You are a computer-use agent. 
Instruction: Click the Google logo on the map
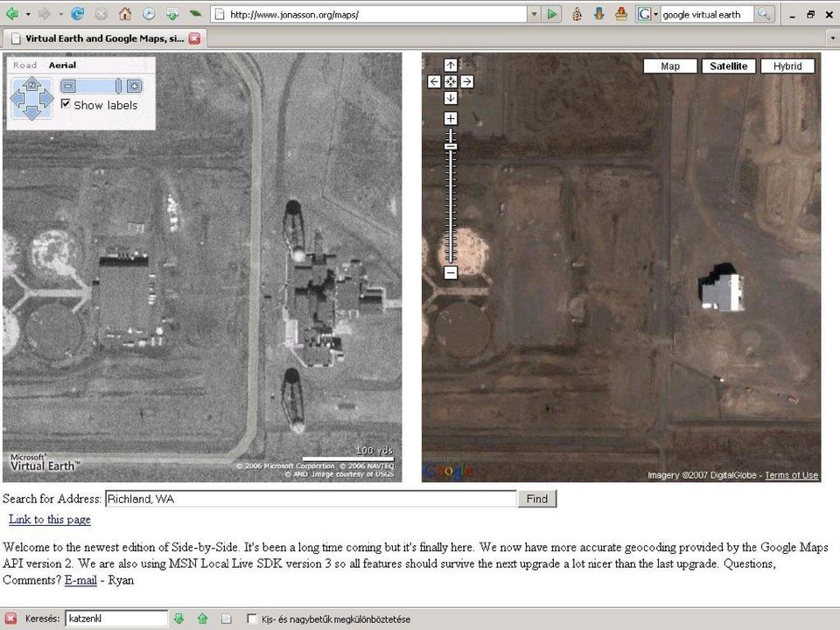(x=447, y=471)
